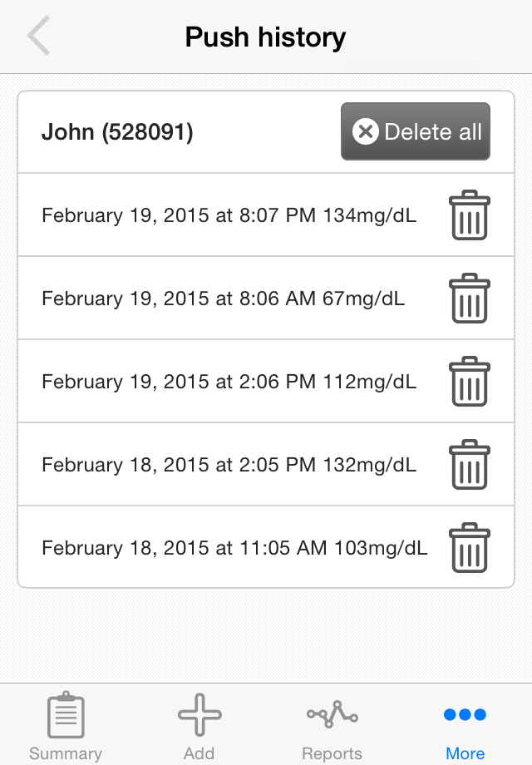
Task: Select the February 19 8:07 PM row
Action: tap(266, 215)
